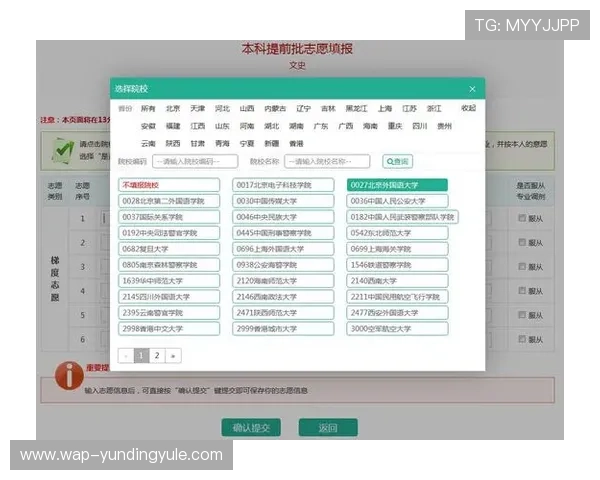
Task: Go to previous page with « arrow
Action: tap(126, 356)
